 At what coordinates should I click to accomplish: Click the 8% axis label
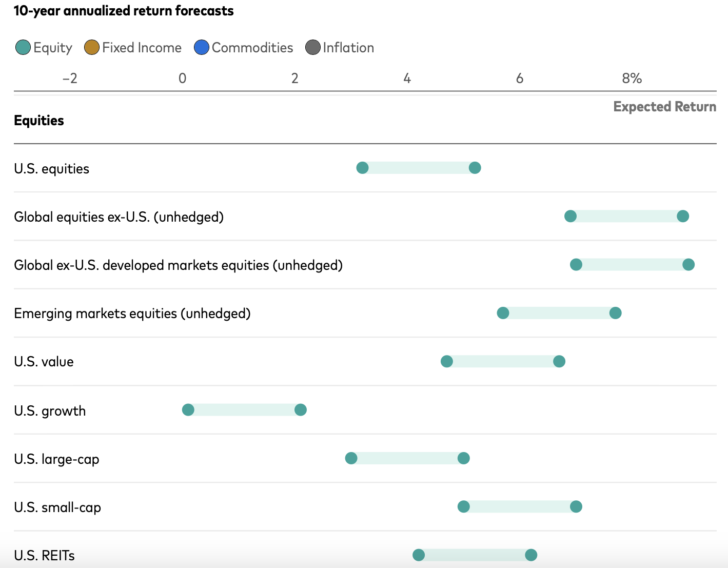pos(632,78)
